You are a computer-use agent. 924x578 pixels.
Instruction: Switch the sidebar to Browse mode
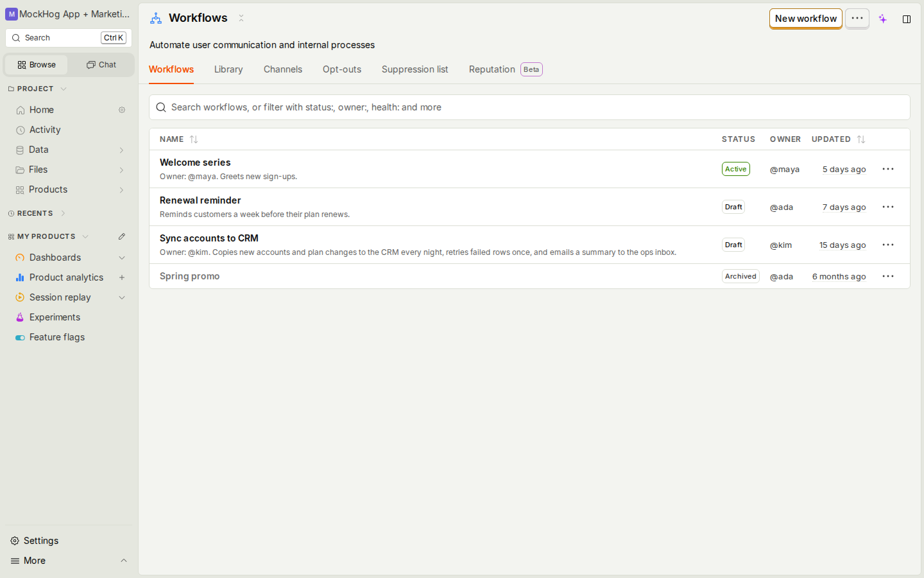coord(37,65)
